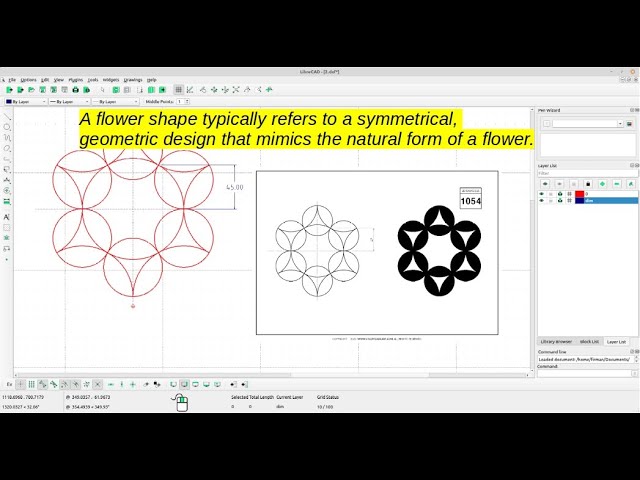Open the Edit menu
This screenshot has height=480, width=640.
[45, 80]
